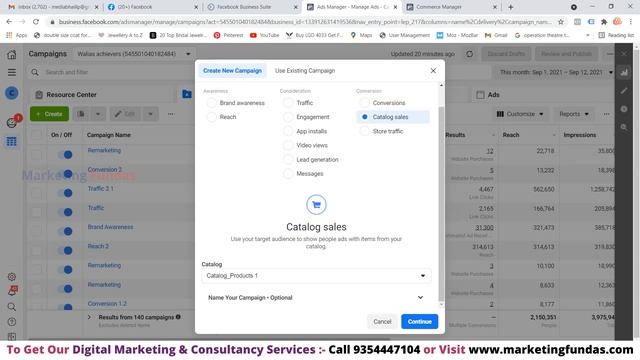Click the bell alert icon in sidebar

click(x=12, y=291)
